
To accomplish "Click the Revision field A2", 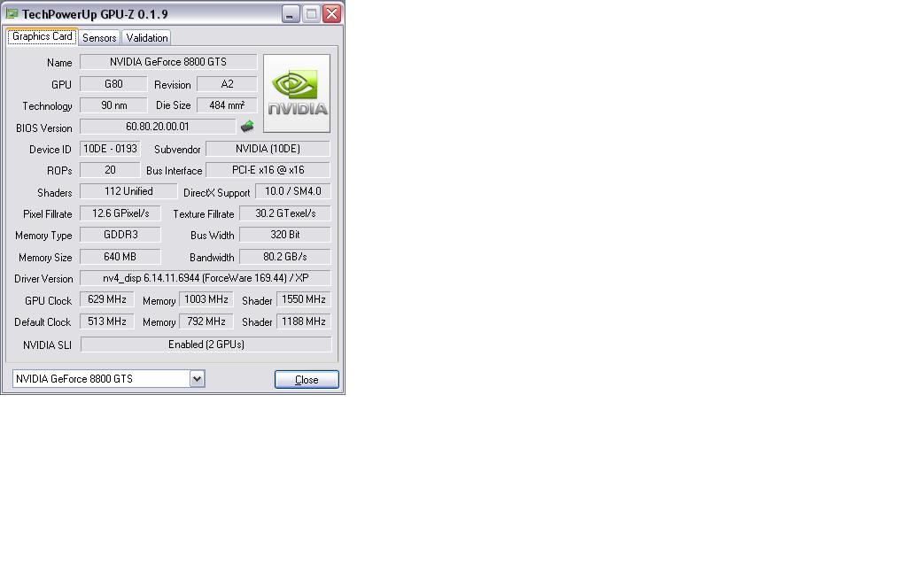I will click(227, 84).
